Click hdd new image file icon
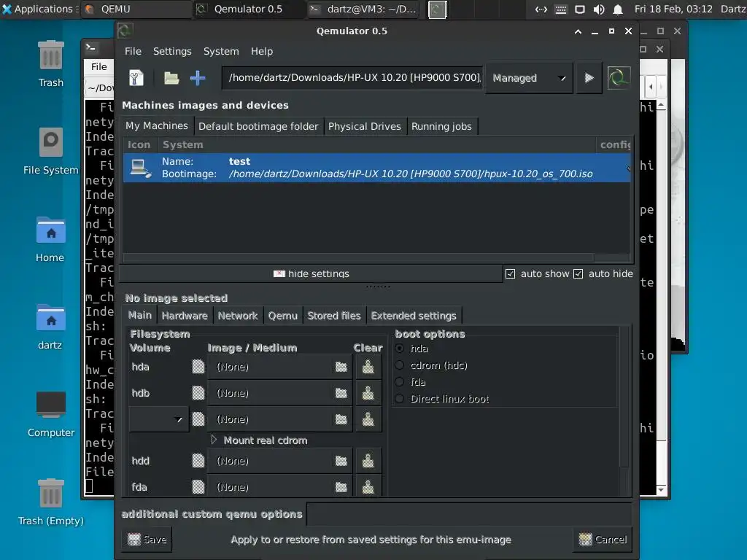 (198, 461)
